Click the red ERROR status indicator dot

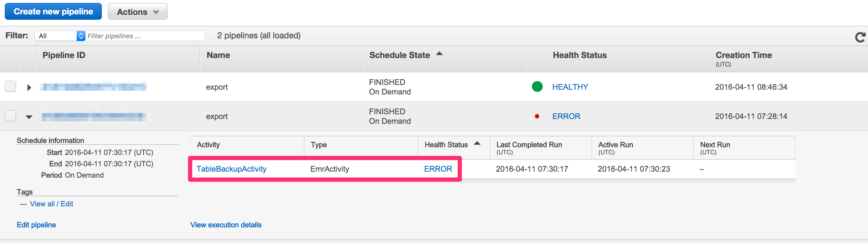pyautogui.click(x=537, y=116)
